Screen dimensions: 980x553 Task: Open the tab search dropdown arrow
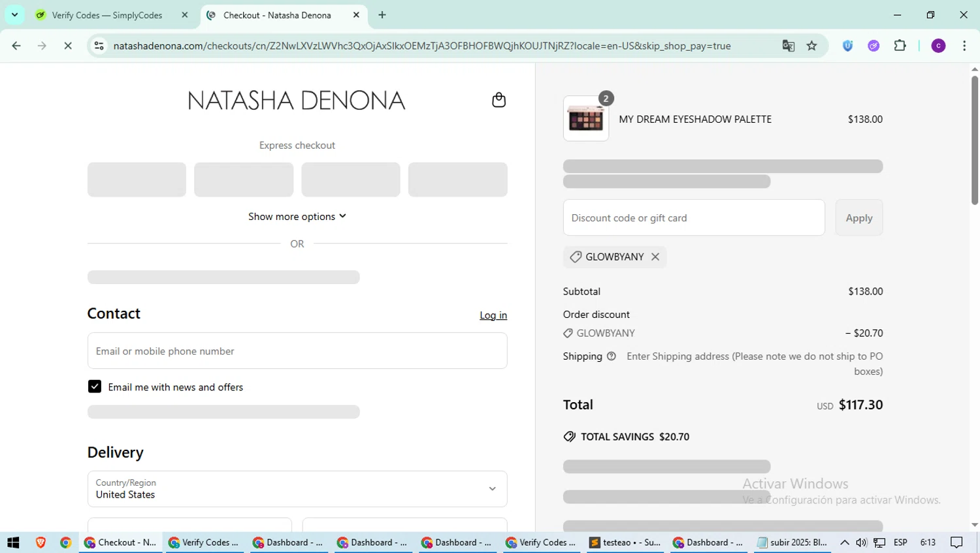click(14, 14)
